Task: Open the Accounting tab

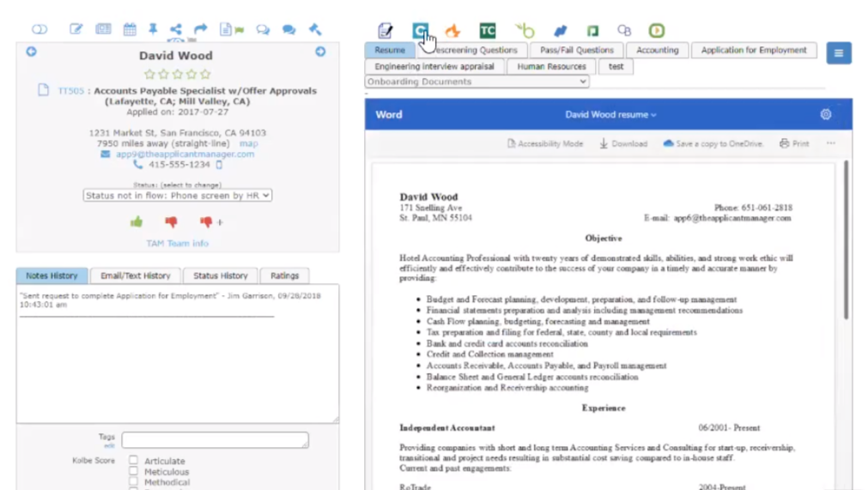Action: (657, 50)
